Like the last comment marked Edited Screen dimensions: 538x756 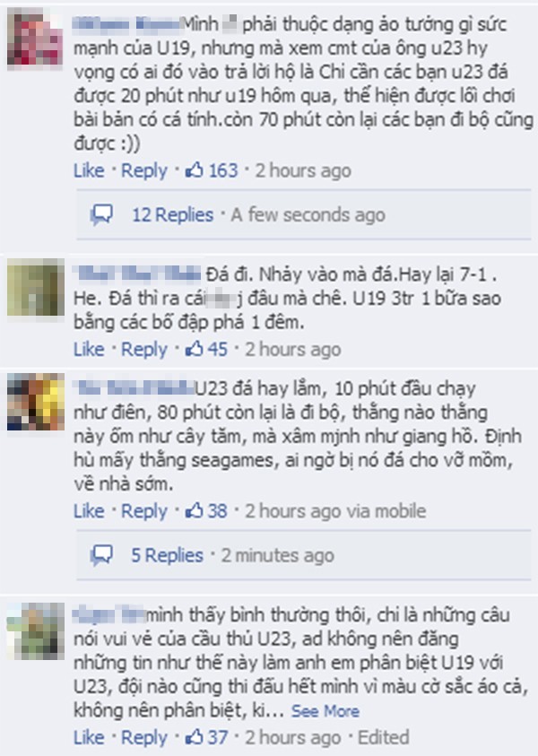tap(89, 737)
